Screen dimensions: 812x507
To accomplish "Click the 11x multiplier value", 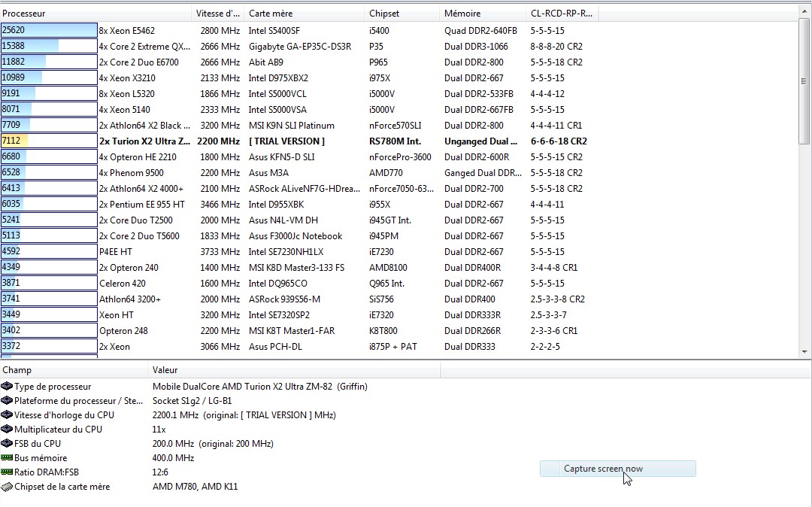I will coord(159,430).
